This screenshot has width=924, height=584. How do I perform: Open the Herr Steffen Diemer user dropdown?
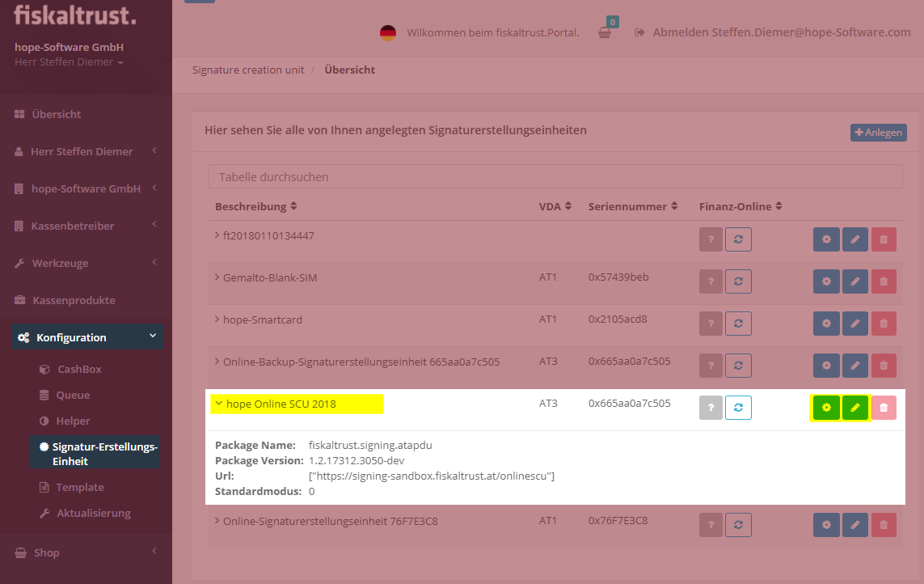pyautogui.click(x=69, y=62)
